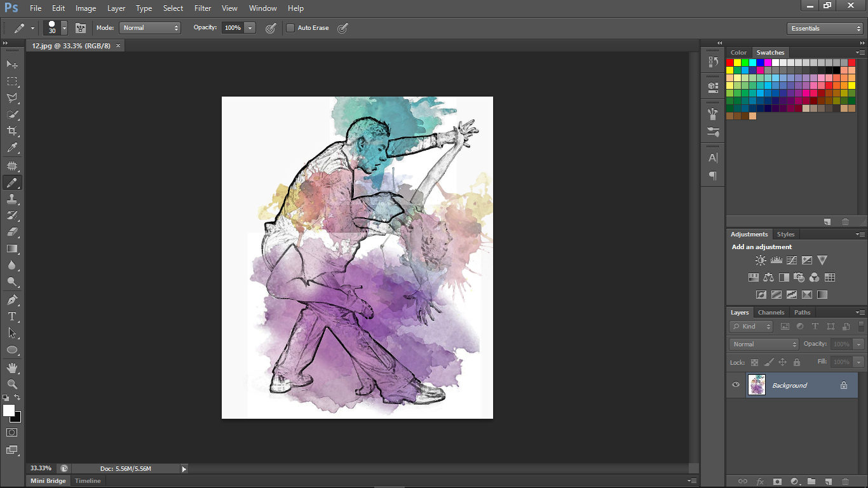Open the Image menu
This screenshot has height=488, width=868.
(x=86, y=8)
